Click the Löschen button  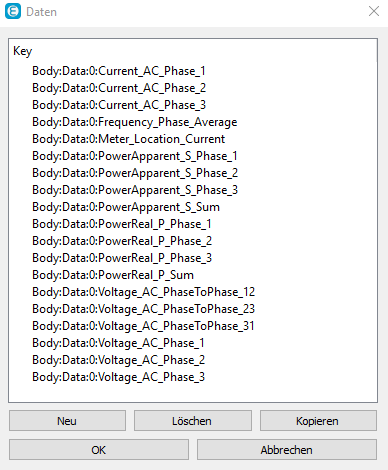193,421
